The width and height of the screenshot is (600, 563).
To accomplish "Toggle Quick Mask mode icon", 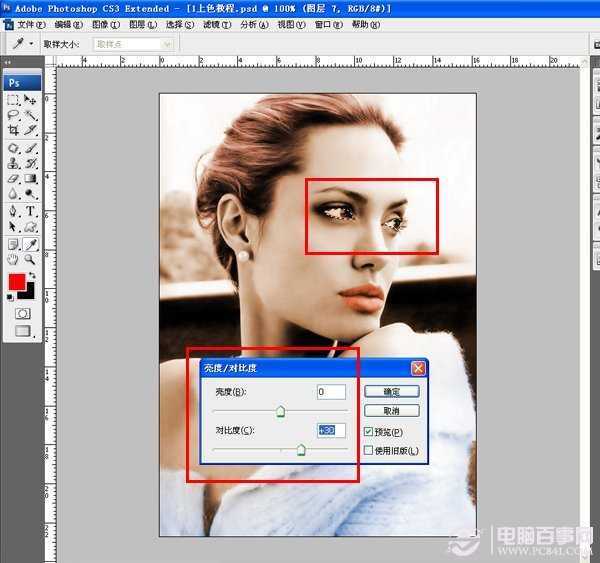I will pyautogui.click(x=22, y=313).
